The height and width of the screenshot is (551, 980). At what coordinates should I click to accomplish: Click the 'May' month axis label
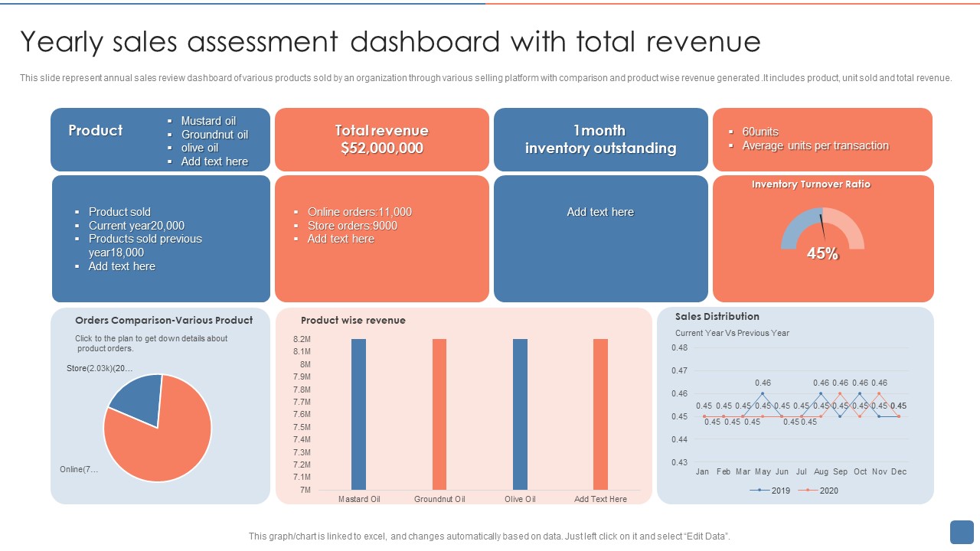[763, 471]
